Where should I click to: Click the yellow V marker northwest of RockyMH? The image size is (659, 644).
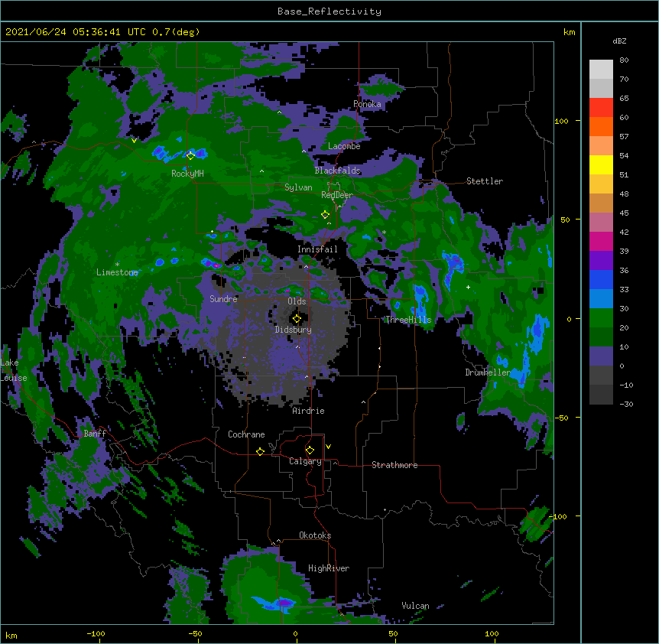point(134,141)
